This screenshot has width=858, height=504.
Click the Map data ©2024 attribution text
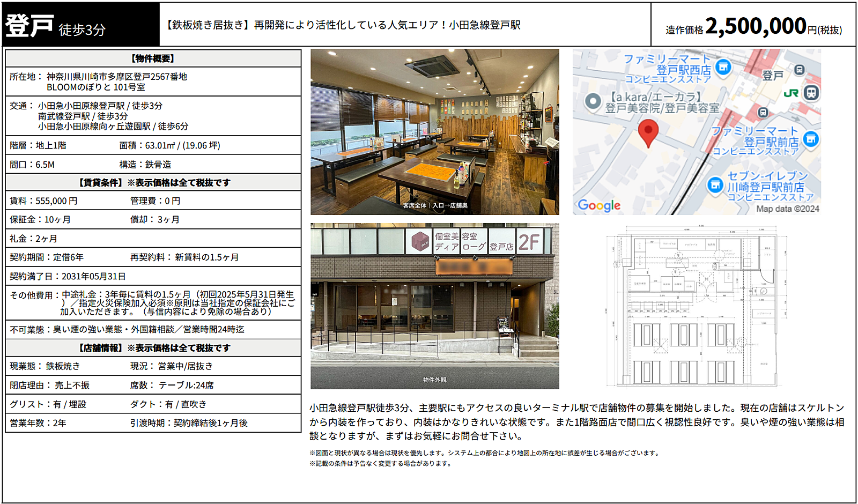tap(788, 209)
